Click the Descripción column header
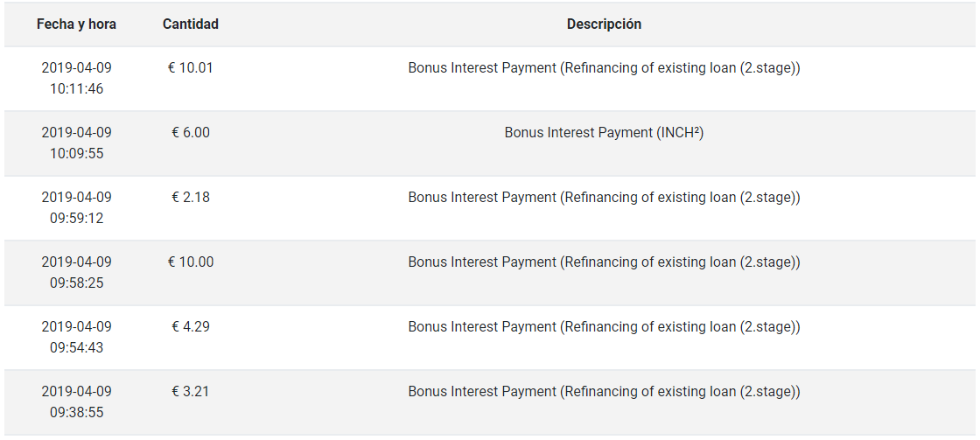Viewport: 980px width, 440px height. (x=604, y=24)
